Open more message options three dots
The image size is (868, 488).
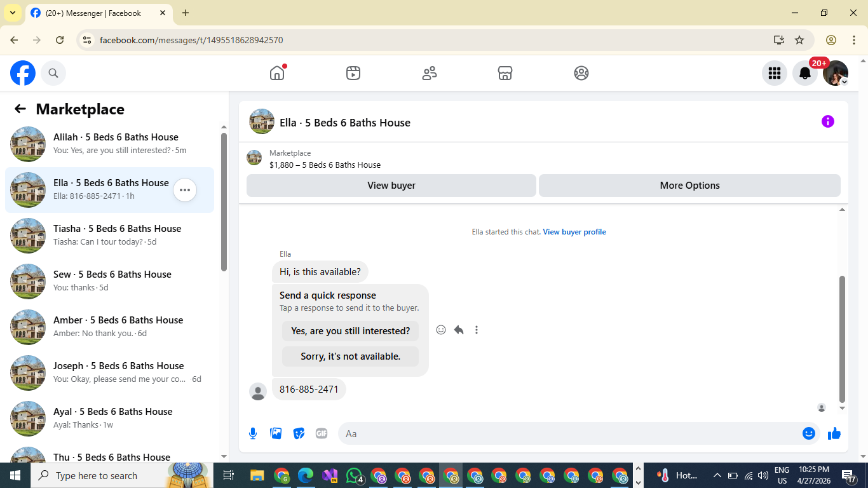(x=477, y=330)
